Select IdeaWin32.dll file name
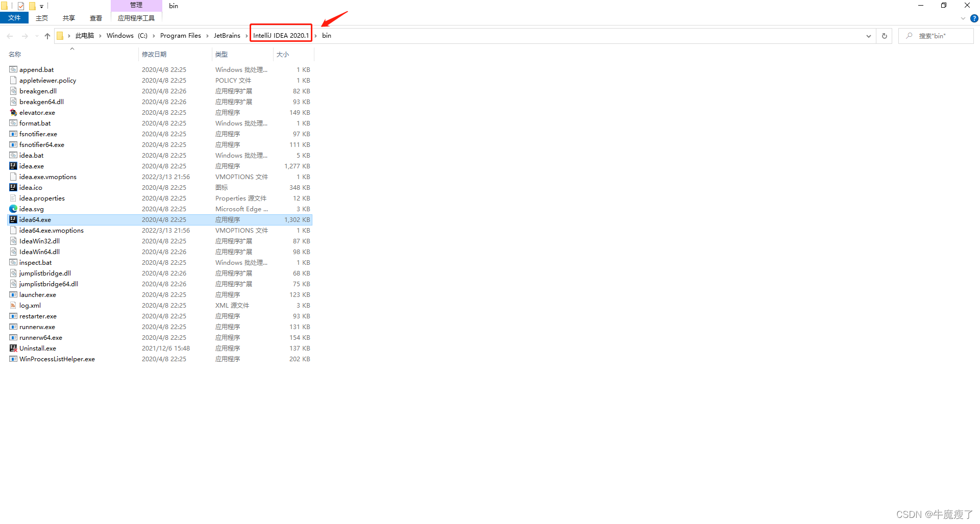 click(40, 241)
